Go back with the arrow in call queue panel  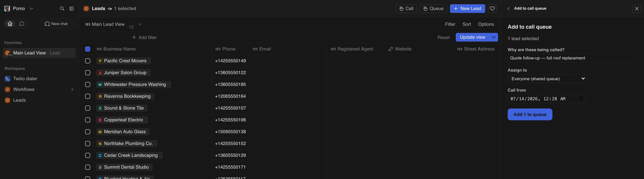pyautogui.click(x=508, y=8)
